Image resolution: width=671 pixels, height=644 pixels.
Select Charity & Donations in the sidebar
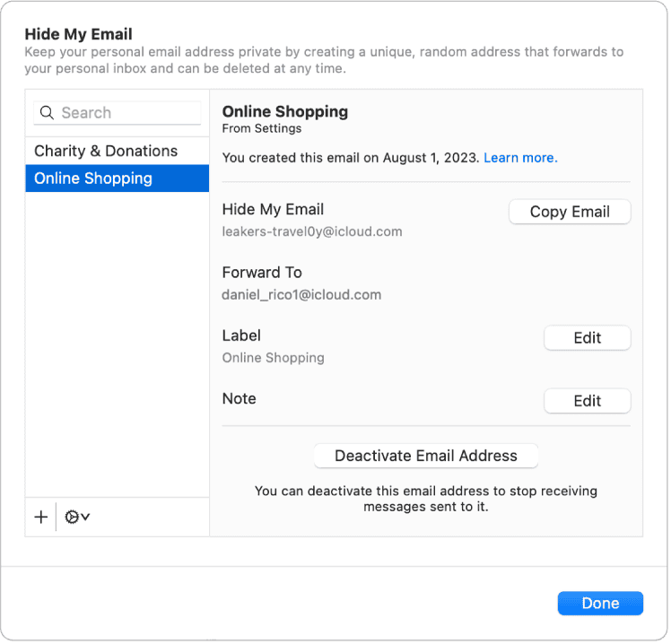[x=106, y=151]
